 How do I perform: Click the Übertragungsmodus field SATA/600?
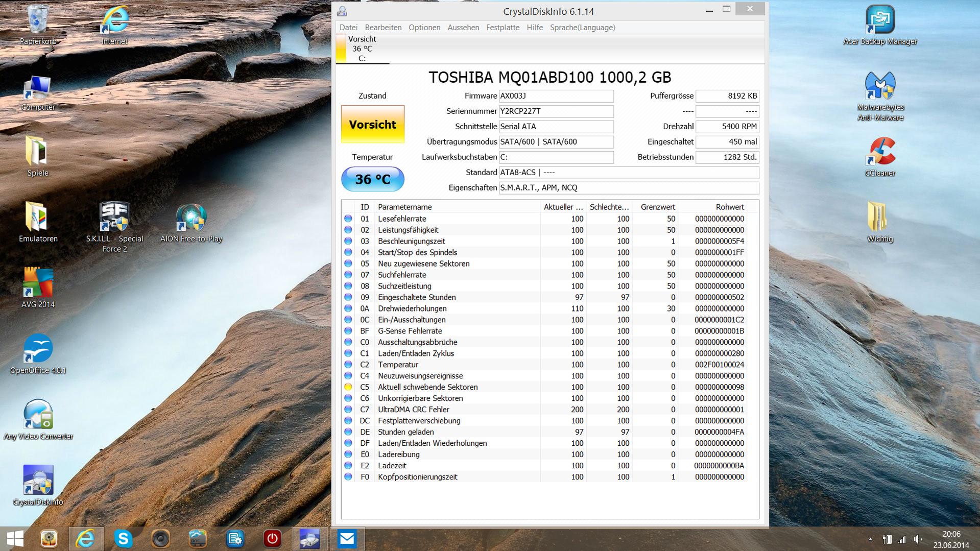pyautogui.click(x=556, y=142)
